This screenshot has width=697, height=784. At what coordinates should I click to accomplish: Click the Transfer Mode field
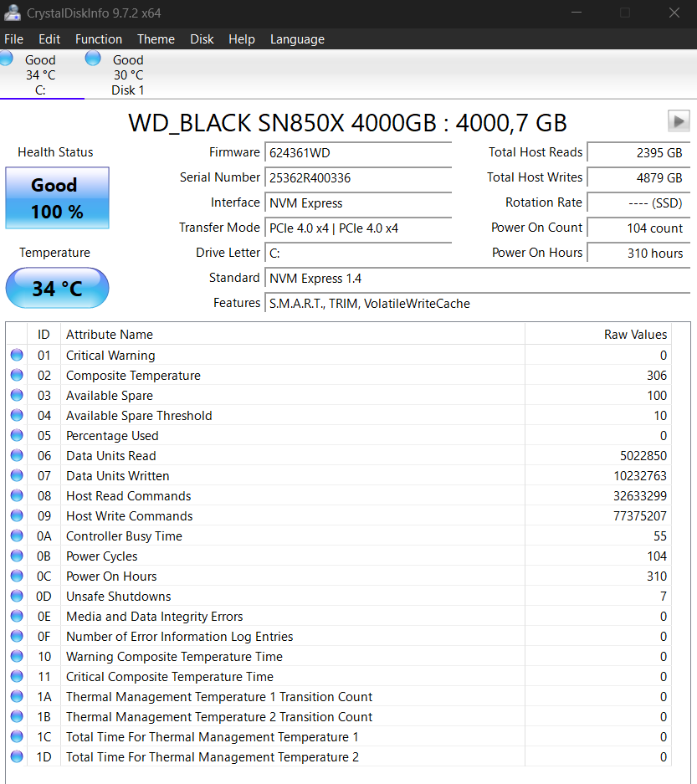tap(358, 228)
